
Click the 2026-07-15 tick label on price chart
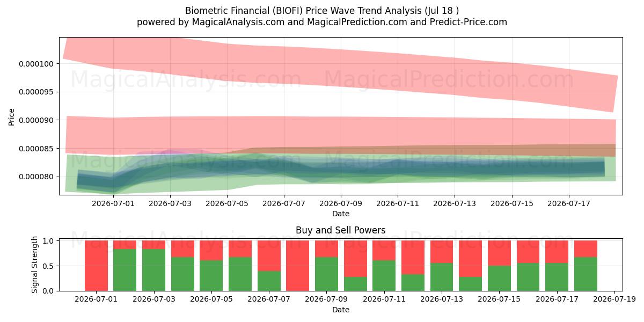pos(511,204)
